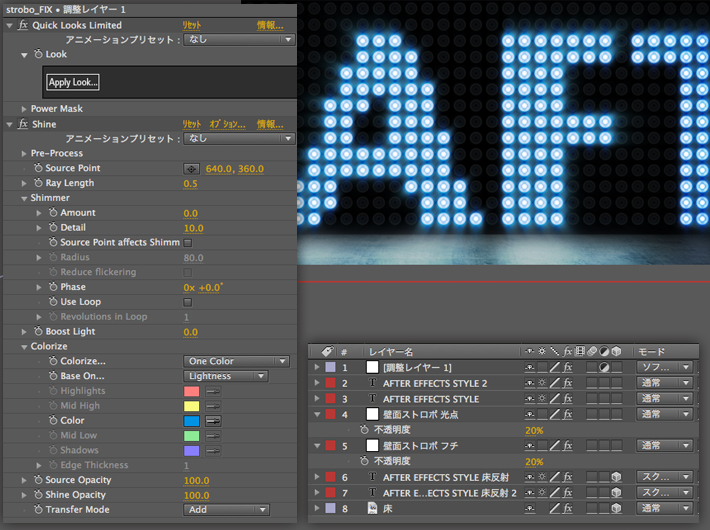
Task: Click the Boost Light value field
Action: [190, 331]
